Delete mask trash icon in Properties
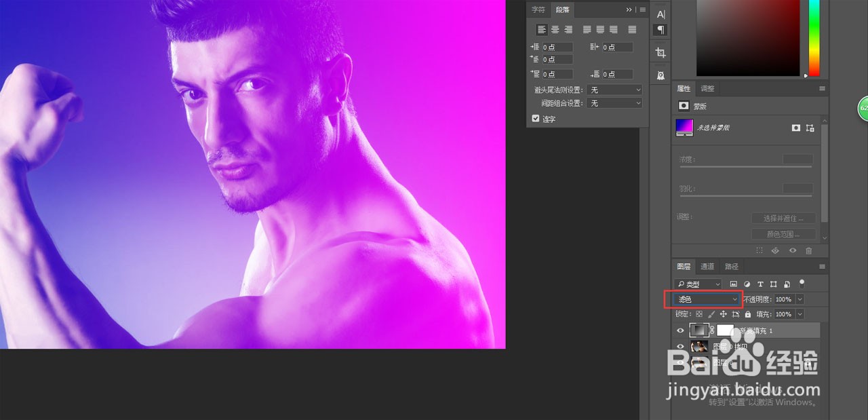868x420 pixels. [x=808, y=250]
